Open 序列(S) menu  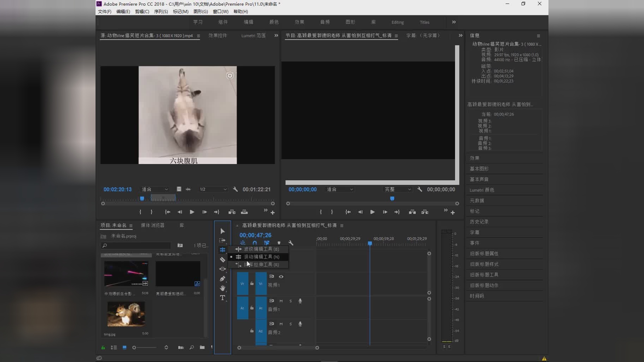click(161, 12)
